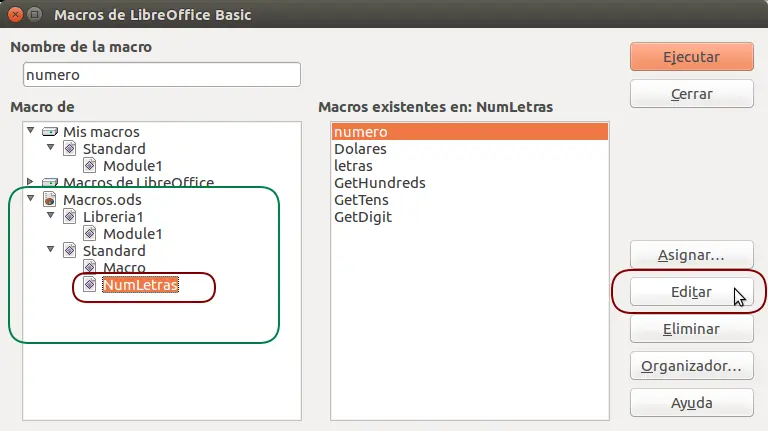This screenshot has height=431, width=768.
Task: Delete the macro with Eliminar button
Action: click(x=692, y=329)
